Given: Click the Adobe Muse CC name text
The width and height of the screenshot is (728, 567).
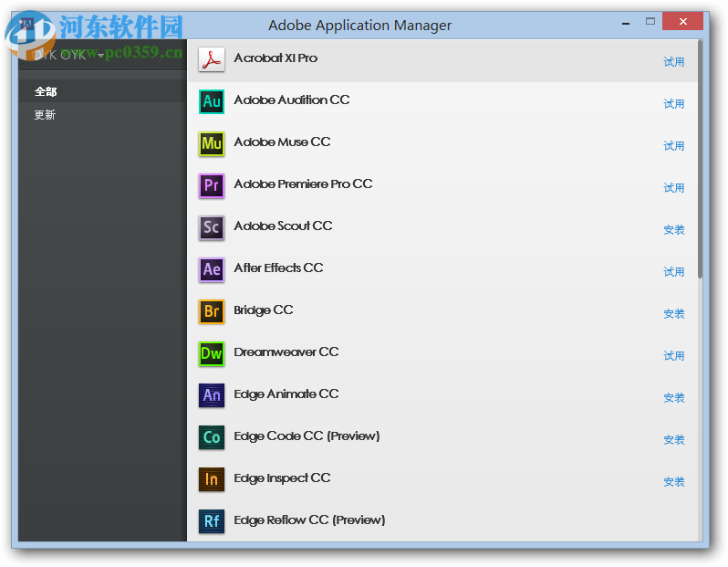Looking at the screenshot, I should [282, 142].
